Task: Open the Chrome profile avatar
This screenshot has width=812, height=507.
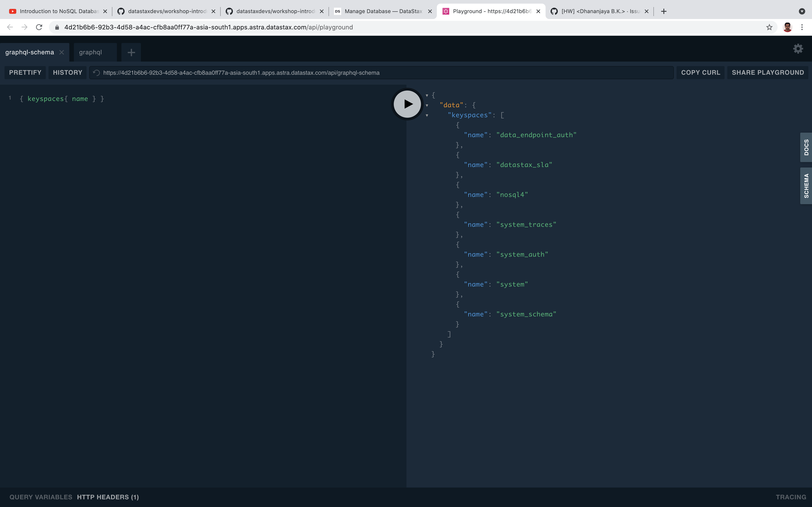Action: (x=788, y=27)
